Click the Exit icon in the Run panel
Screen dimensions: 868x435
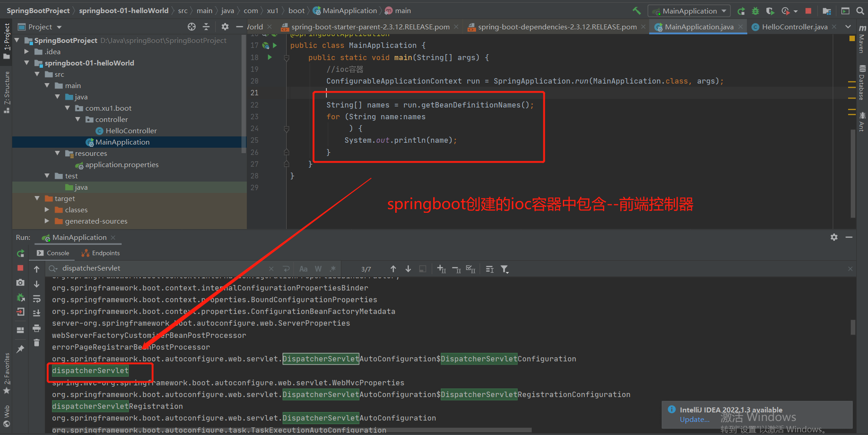point(20,312)
